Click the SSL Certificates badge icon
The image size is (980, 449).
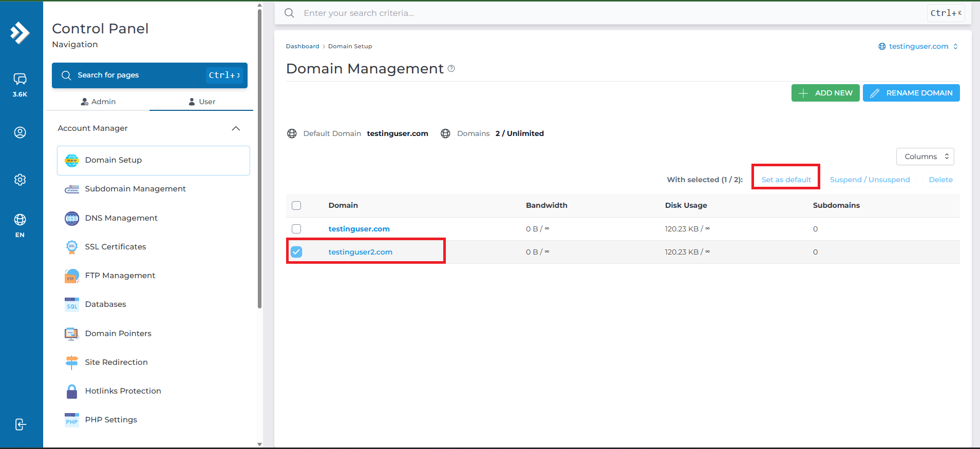(x=72, y=247)
